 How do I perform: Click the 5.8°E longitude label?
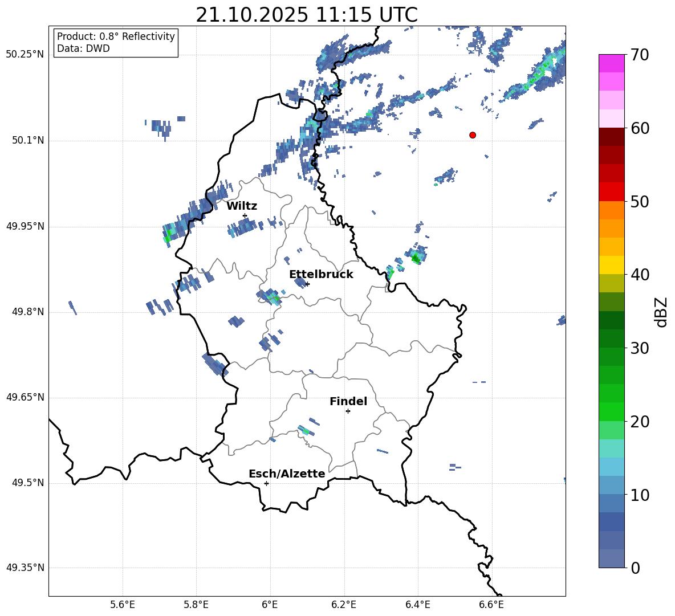[196, 605]
